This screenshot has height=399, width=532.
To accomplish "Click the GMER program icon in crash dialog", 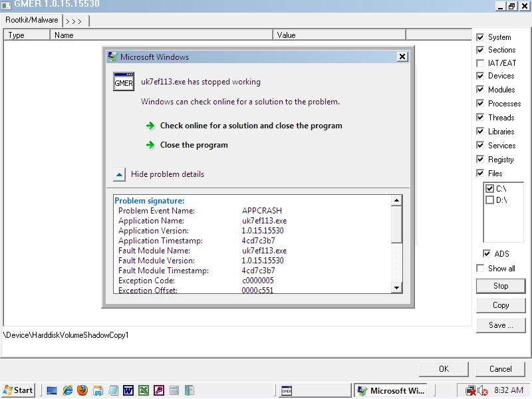I will click(124, 82).
